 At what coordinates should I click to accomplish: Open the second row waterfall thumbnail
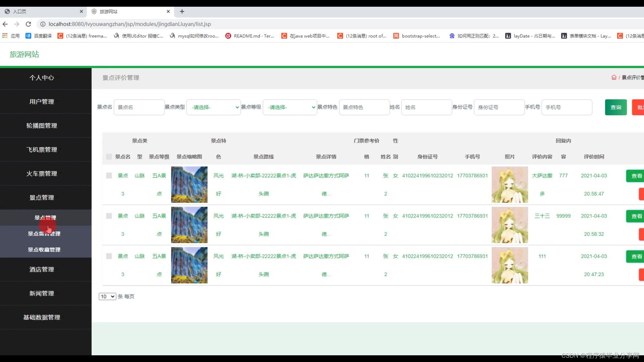[x=189, y=225]
